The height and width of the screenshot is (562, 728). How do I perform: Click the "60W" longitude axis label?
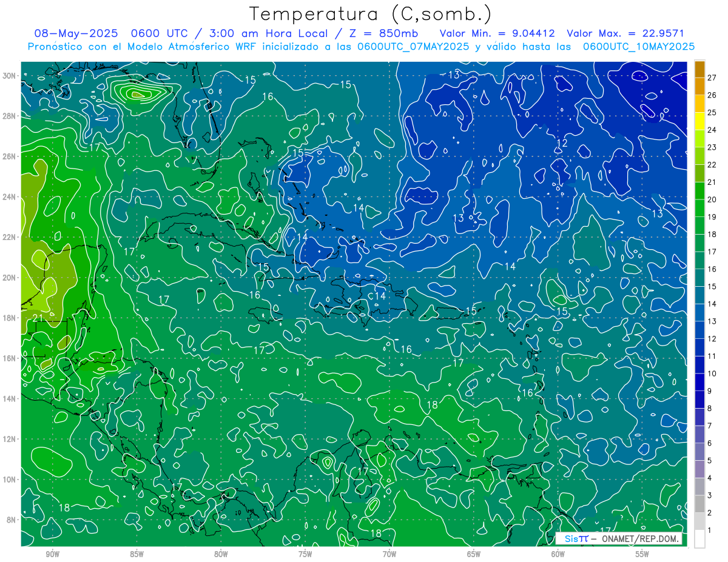(x=558, y=555)
